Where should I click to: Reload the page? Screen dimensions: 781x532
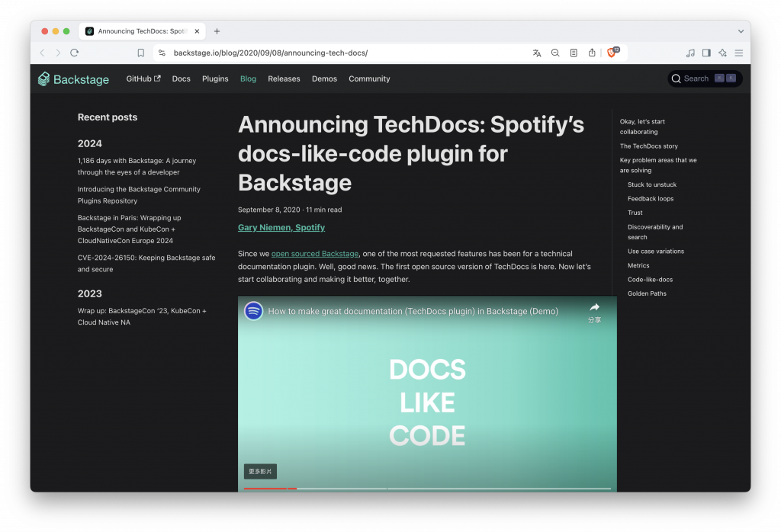tap(74, 53)
